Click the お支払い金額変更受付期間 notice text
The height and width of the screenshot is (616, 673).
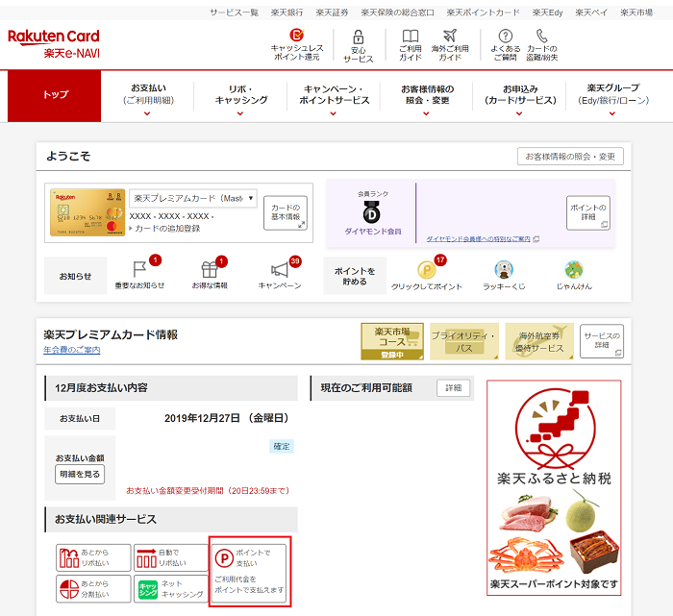(208, 490)
